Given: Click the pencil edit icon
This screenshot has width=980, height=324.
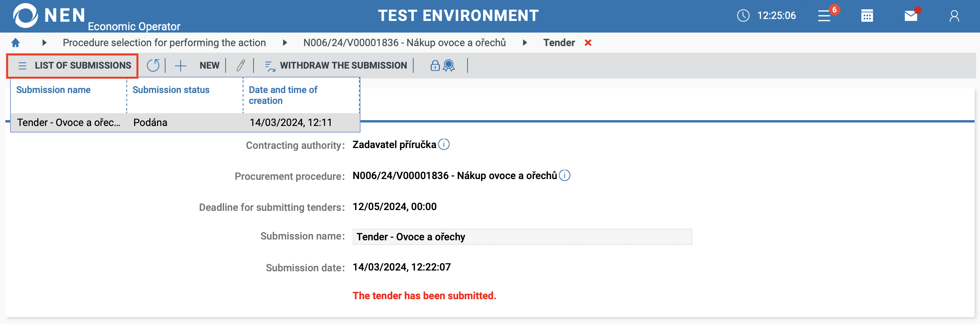Looking at the screenshot, I should pyautogui.click(x=240, y=65).
